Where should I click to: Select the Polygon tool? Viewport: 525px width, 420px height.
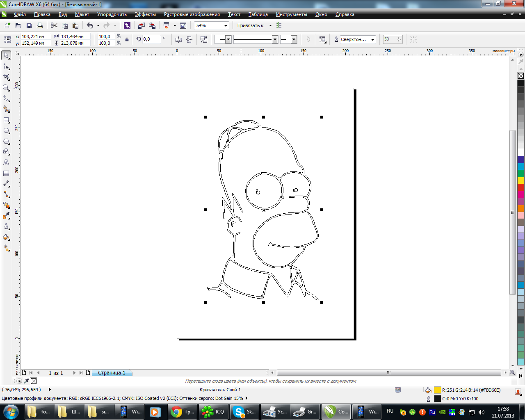[x=6, y=141]
